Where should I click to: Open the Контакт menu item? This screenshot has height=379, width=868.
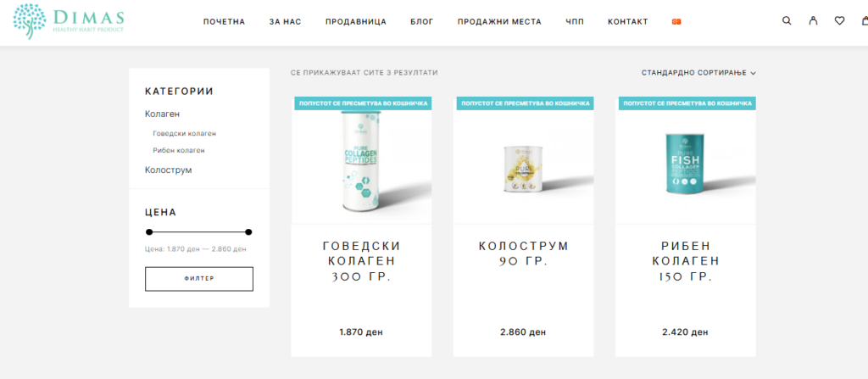pos(628,21)
